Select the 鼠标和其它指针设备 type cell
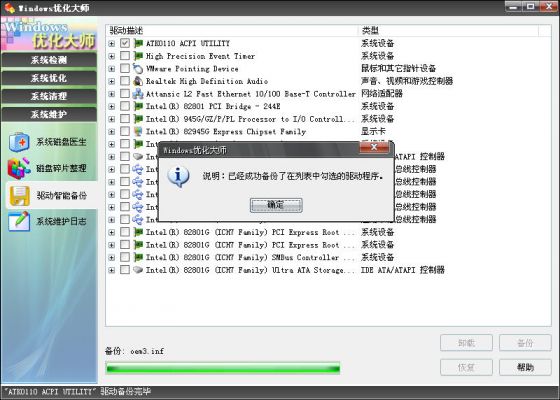Image resolution: width=560 pixels, height=400 pixels. pyautogui.click(x=398, y=68)
